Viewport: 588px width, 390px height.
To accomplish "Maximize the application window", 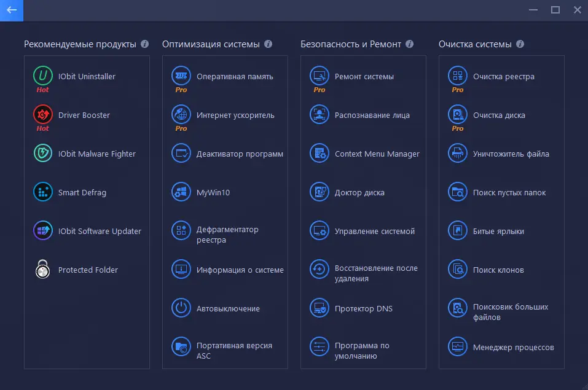I will click(555, 10).
